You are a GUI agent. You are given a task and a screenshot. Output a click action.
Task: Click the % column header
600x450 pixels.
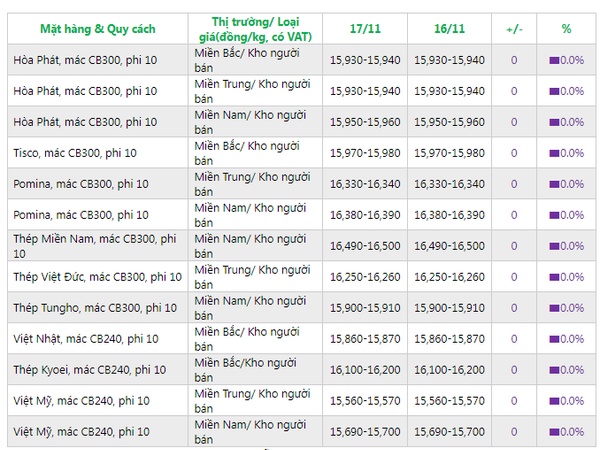click(x=566, y=28)
